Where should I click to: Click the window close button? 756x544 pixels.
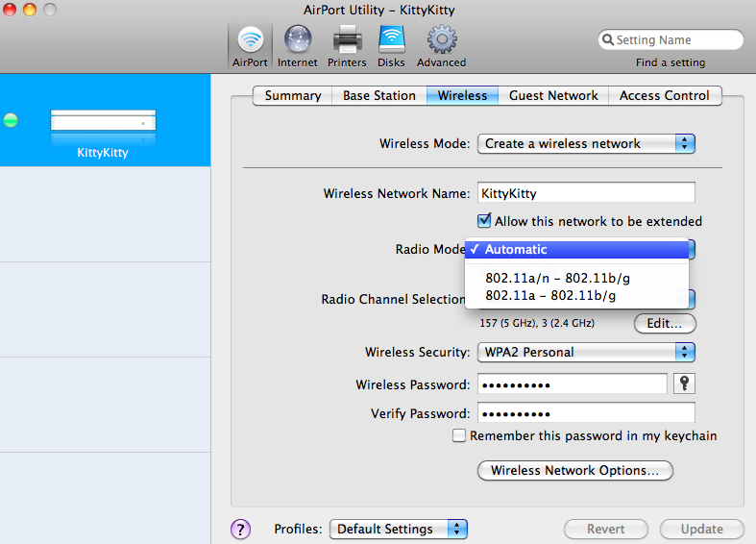pyautogui.click(x=10, y=10)
